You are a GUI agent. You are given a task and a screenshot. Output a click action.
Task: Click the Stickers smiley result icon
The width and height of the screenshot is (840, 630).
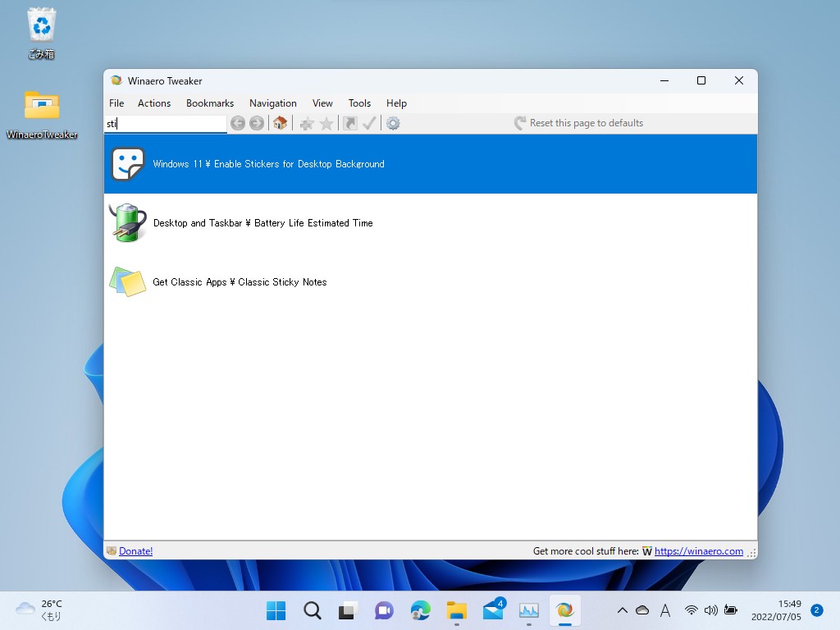[127, 164]
